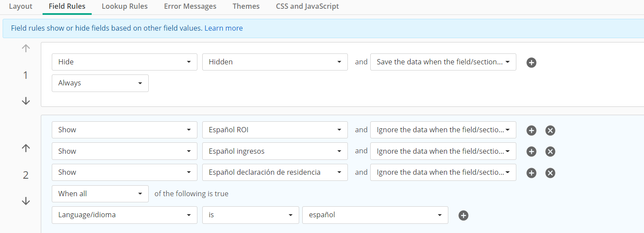The height and width of the screenshot is (233, 644).
Task: Remove the Español ROI show action
Action: click(x=550, y=131)
